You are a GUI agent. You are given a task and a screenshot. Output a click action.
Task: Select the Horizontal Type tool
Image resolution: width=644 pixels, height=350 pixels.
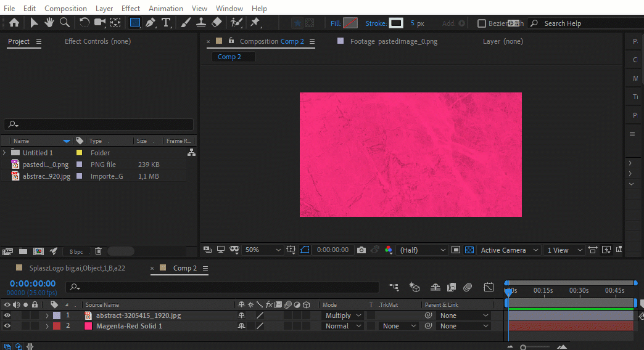166,23
